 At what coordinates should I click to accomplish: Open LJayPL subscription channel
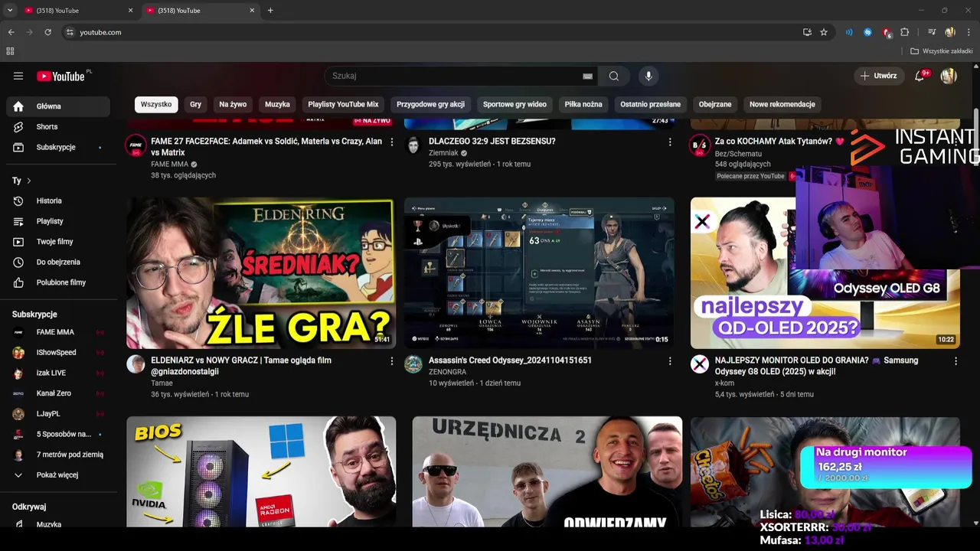tap(58, 414)
